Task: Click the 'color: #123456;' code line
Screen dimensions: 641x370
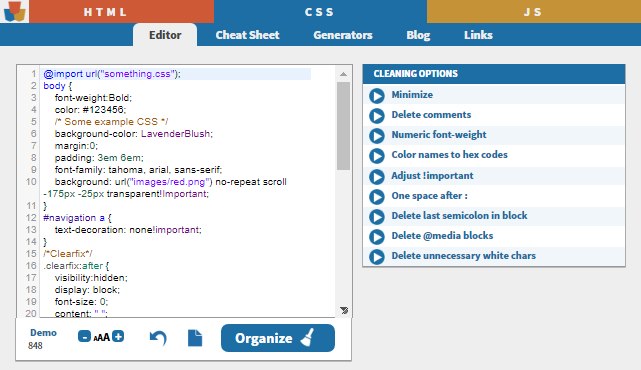Action: (90, 110)
